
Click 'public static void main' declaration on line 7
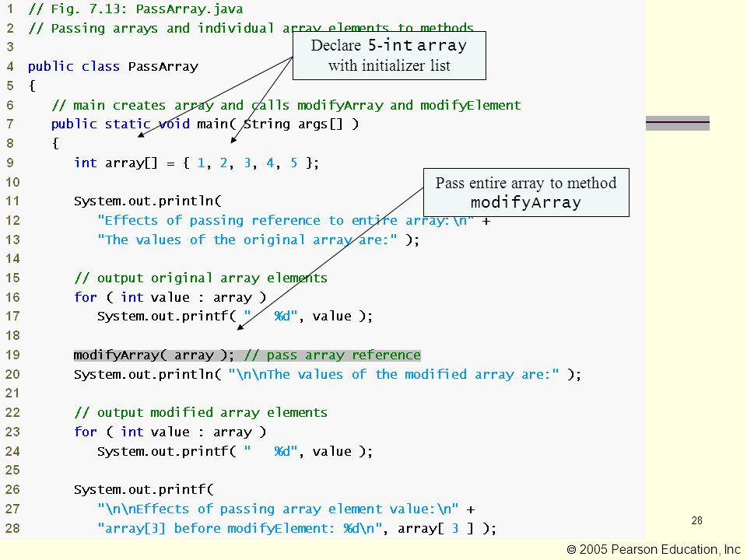(205, 124)
